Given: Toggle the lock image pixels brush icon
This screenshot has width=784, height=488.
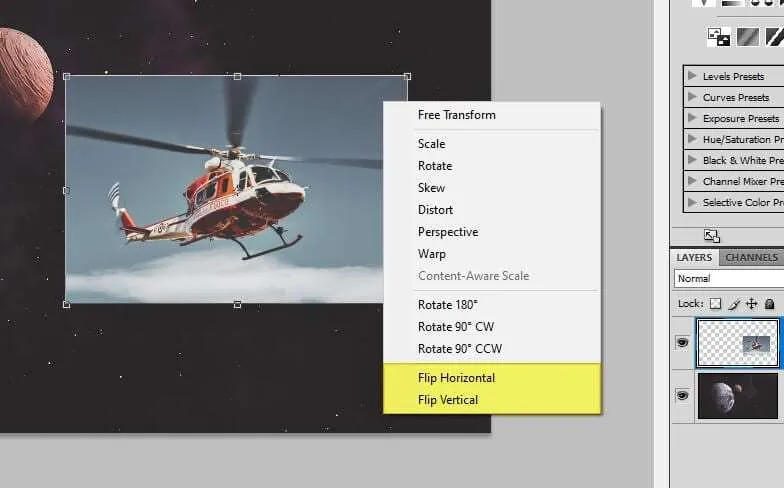Looking at the screenshot, I should click(x=734, y=304).
